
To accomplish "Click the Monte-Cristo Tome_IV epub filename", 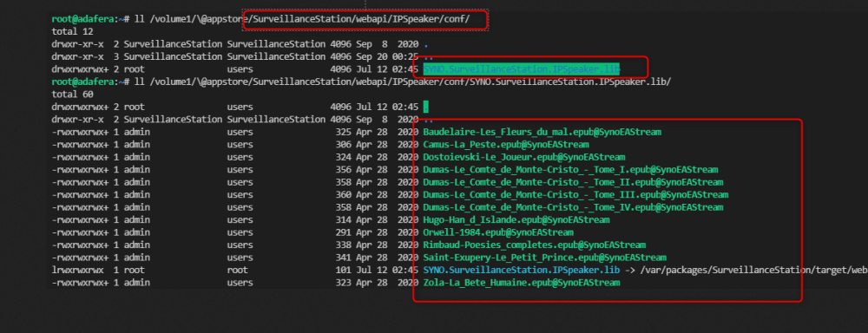I will pos(573,207).
